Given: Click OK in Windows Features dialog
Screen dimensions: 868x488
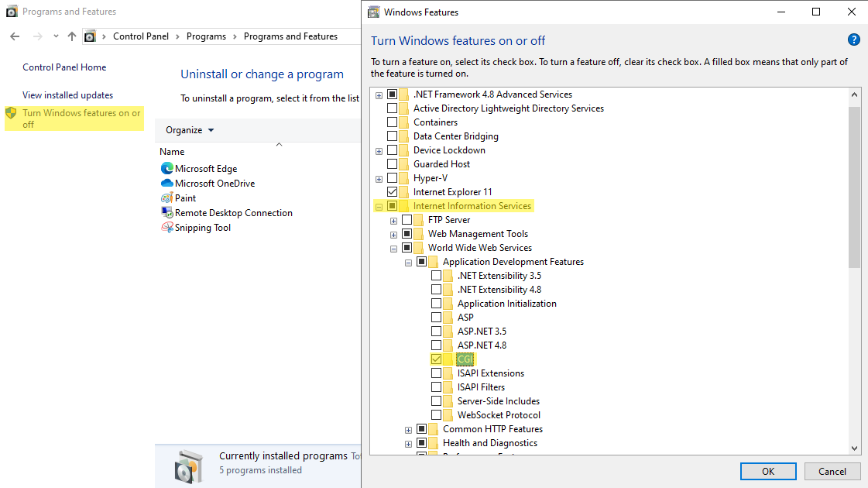Looking at the screenshot, I should coord(768,472).
